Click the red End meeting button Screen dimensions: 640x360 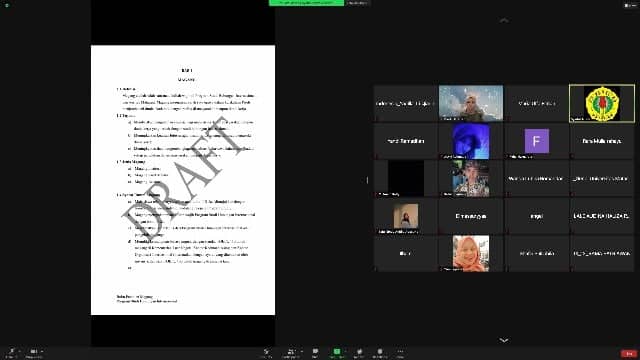(629, 353)
